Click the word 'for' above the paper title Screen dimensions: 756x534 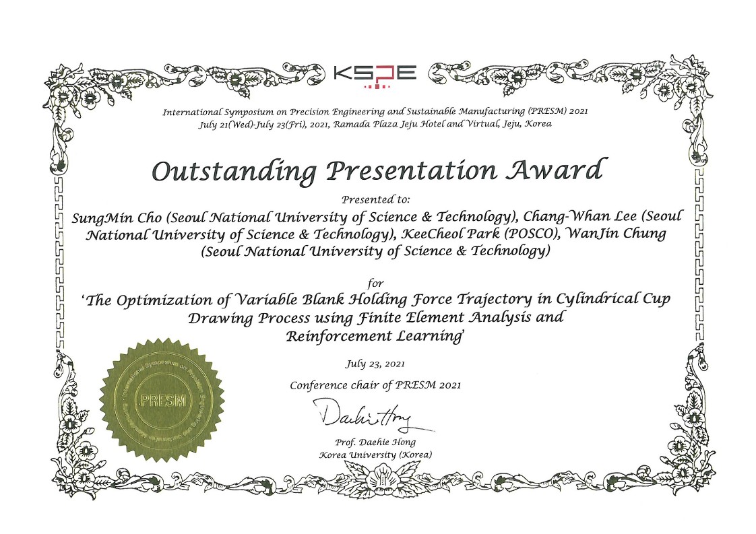(x=375, y=283)
